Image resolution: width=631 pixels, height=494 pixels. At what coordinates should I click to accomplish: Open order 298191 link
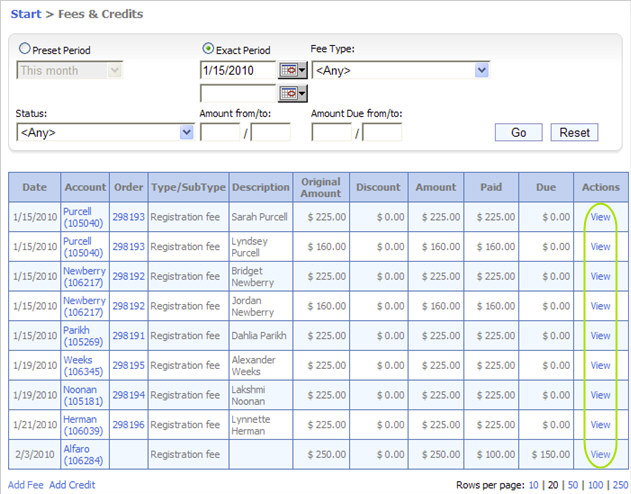(x=128, y=336)
